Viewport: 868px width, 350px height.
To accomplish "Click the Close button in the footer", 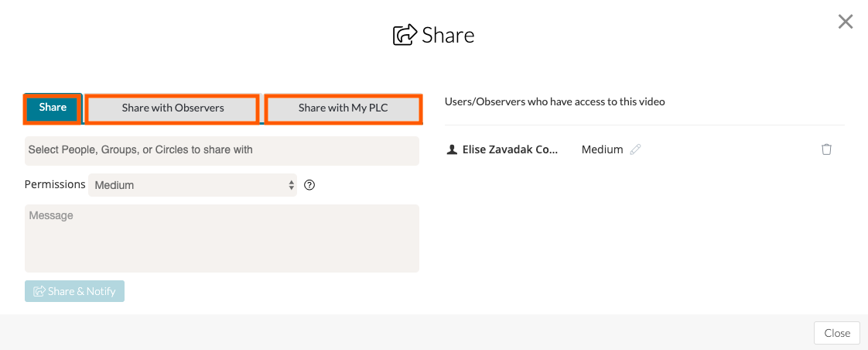I will 837,333.
